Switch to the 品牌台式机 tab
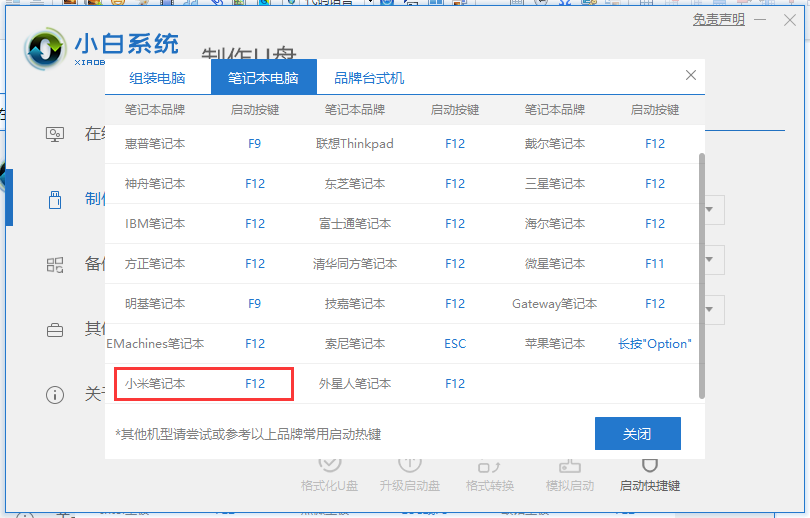810x518 pixels. pos(369,78)
